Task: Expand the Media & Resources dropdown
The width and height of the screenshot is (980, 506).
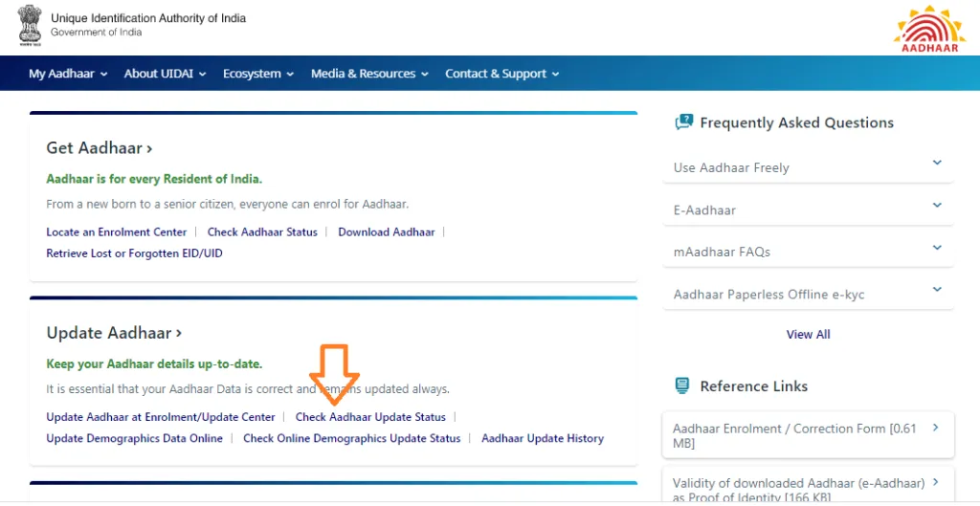Action: pyautogui.click(x=369, y=74)
